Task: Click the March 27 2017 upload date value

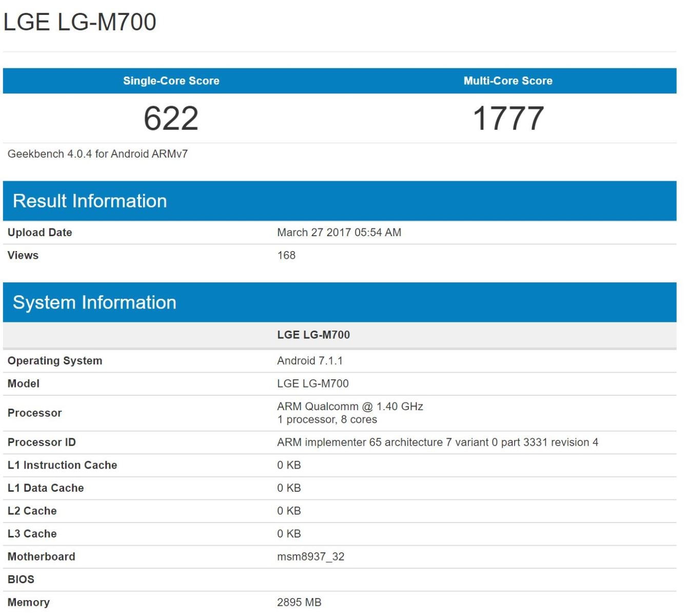Action: [x=339, y=232]
